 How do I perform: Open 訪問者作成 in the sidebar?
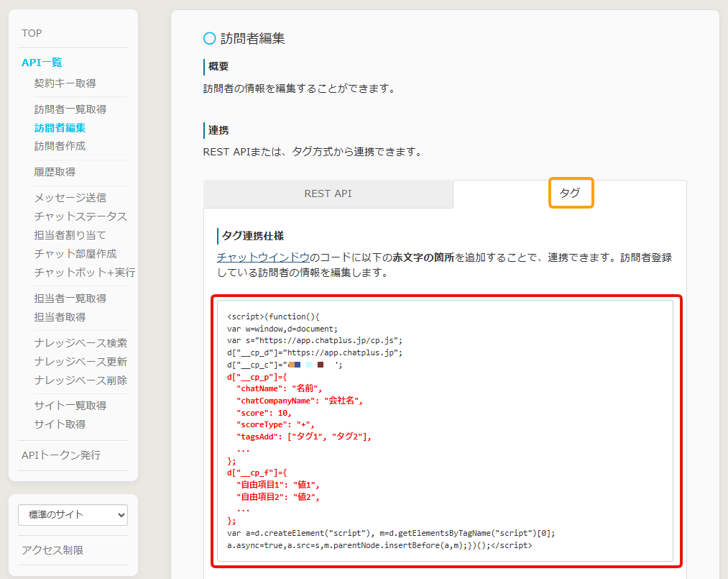click(x=60, y=146)
